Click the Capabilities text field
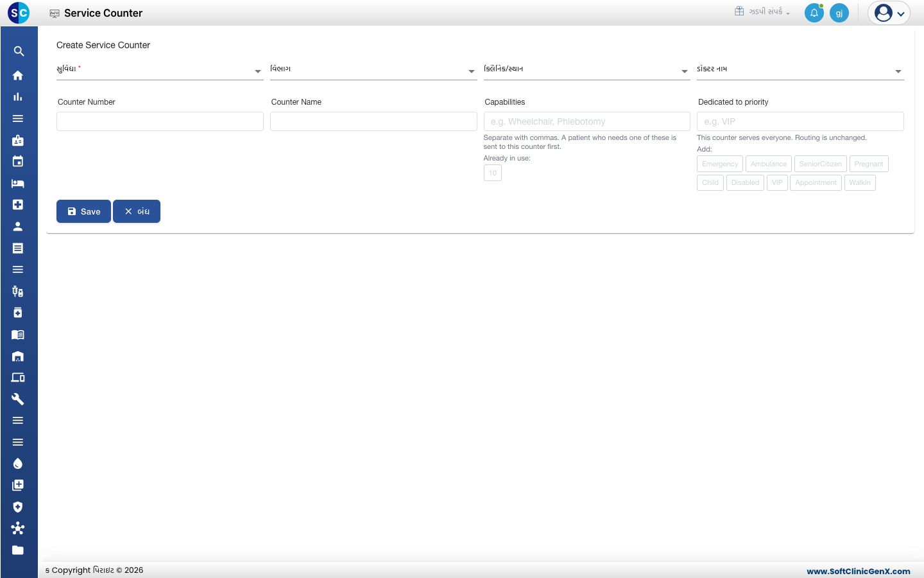 coord(586,121)
